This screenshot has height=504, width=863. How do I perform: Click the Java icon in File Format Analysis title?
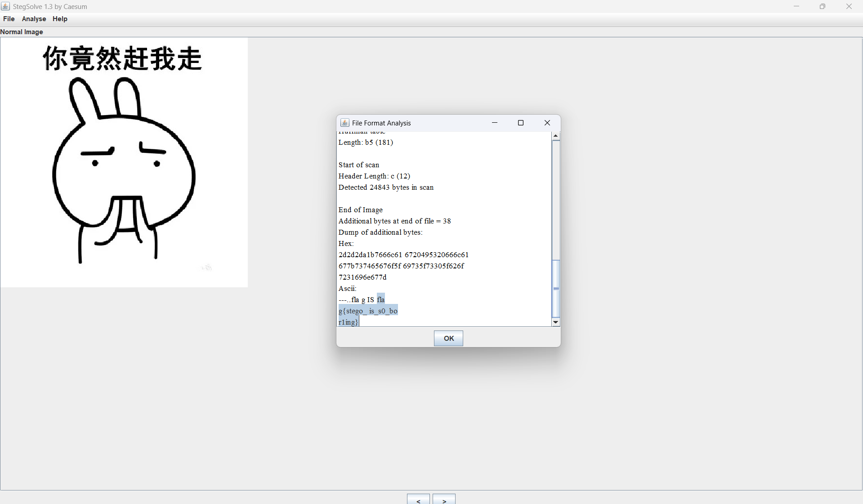pos(345,123)
